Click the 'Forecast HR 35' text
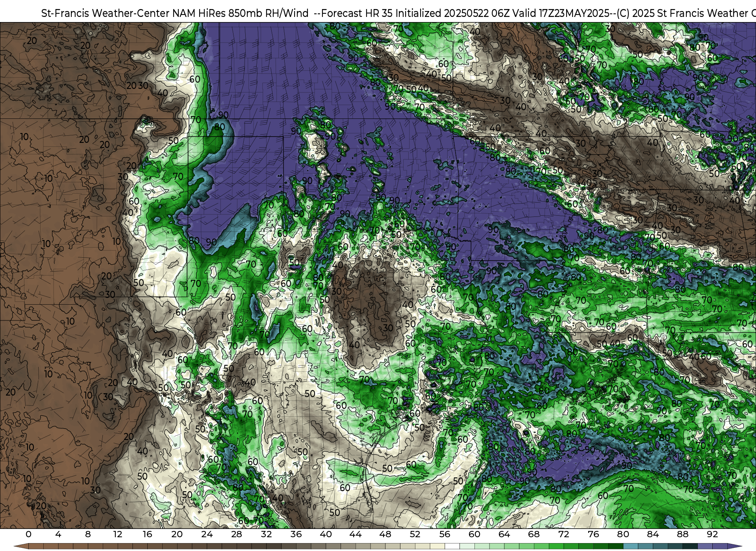Screen dimensions: 756x551 357,13
